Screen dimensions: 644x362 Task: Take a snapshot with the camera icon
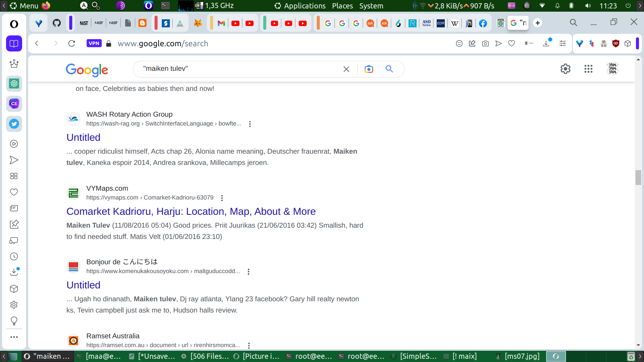pyautogui.click(x=485, y=43)
